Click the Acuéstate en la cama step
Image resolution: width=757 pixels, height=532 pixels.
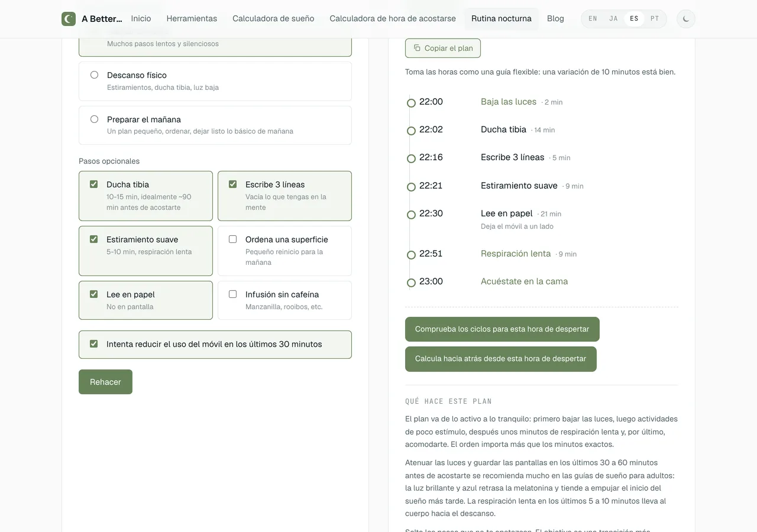coord(525,281)
